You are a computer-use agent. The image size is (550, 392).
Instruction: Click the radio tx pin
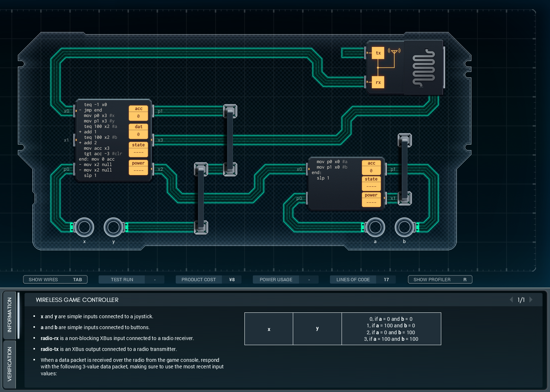click(x=378, y=53)
